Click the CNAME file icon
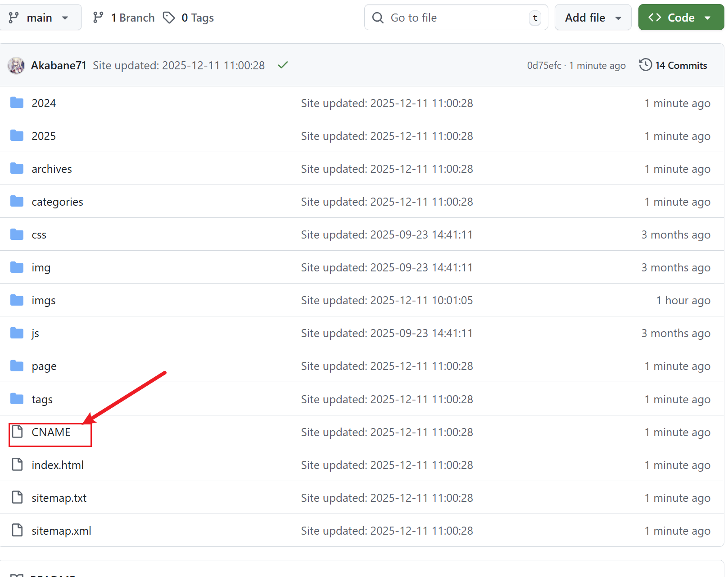Image resolution: width=728 pixels, height=577 pixels. tap(17, 432)
